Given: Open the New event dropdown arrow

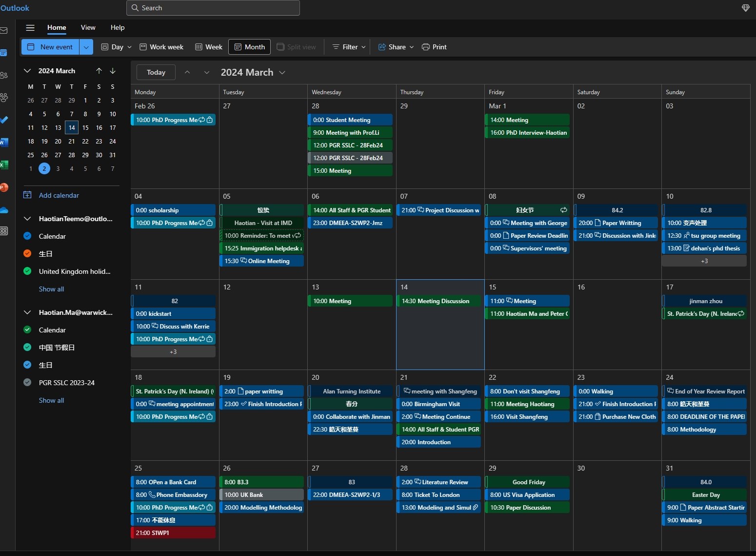Looking at the screenshot, I should (x=86, y=47).
